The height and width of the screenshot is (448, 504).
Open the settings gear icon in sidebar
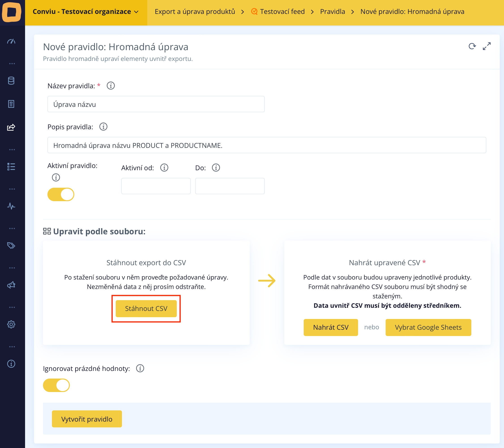click(11, 324)
